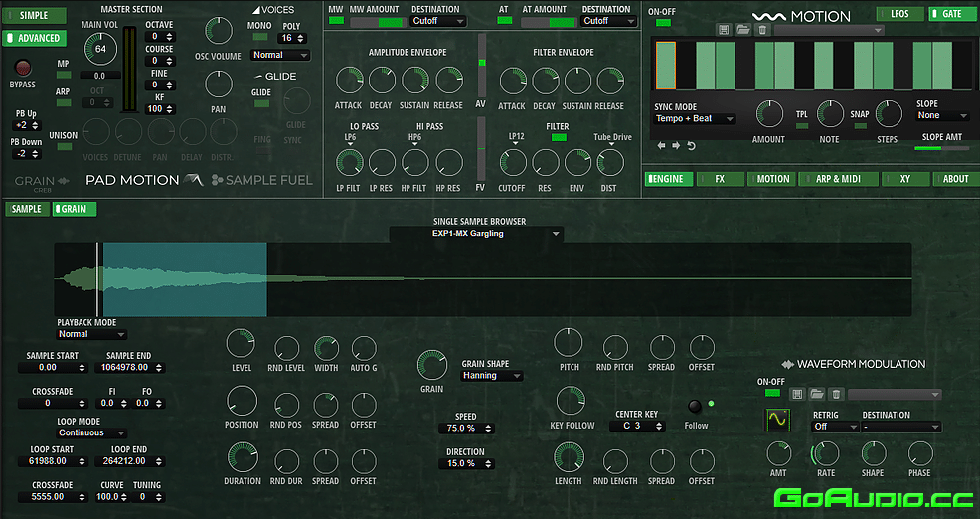This screenshot has height=519, width=980.
Task: Open the Sync Mode Tempo + Beat dropdown
Action: pyautogui.click(x=695, y=118)
